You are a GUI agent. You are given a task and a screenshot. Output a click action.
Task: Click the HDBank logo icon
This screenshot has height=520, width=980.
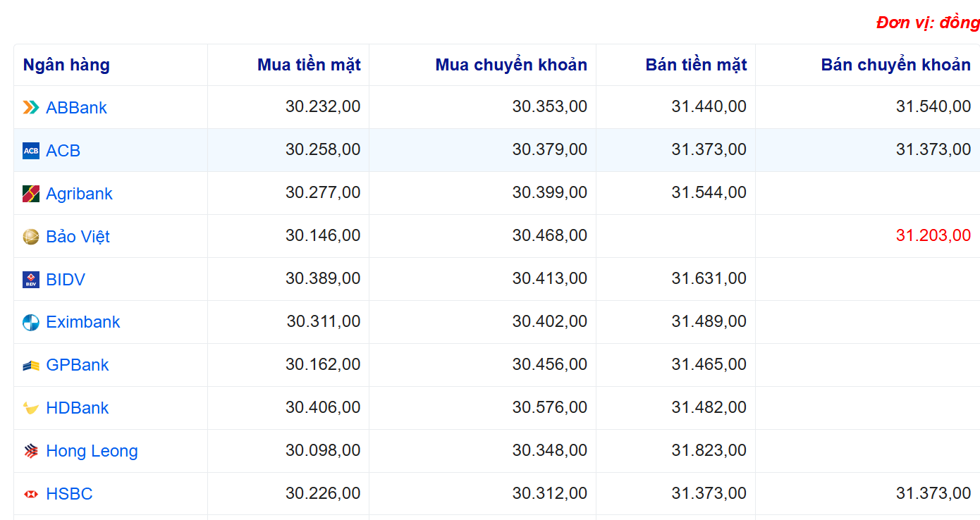point(31,408)
